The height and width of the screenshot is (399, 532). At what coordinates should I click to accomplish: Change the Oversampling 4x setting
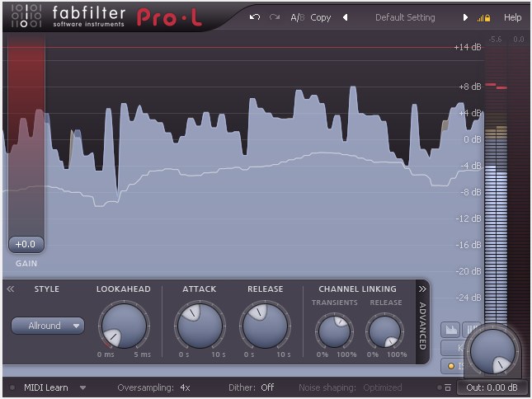click(153, 387)
